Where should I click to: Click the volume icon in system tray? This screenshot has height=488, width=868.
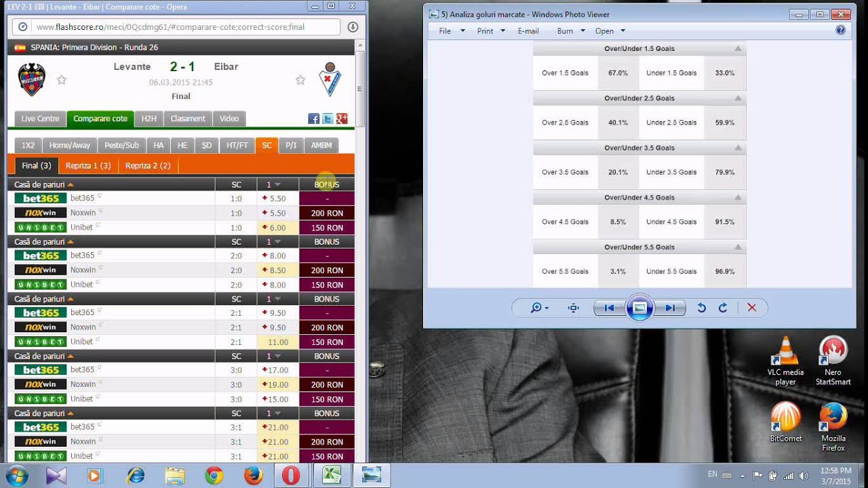pyautogui.click(x=804, y=476)
